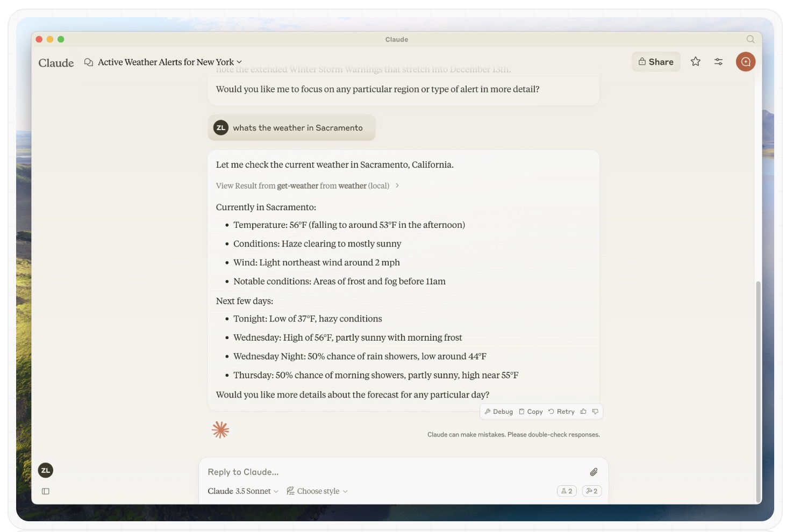
Task: Retry the response
Action: (561, 412)
